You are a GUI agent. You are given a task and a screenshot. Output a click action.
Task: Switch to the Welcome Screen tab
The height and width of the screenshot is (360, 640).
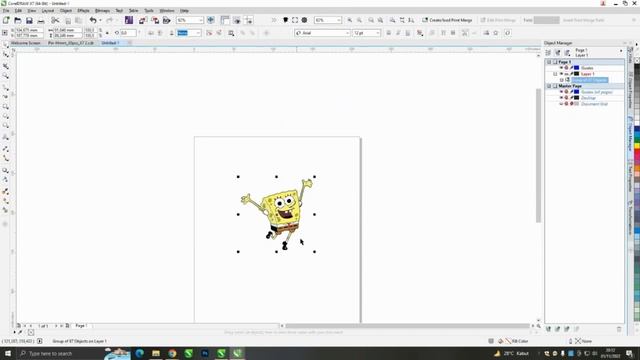[x=25, y=43]
